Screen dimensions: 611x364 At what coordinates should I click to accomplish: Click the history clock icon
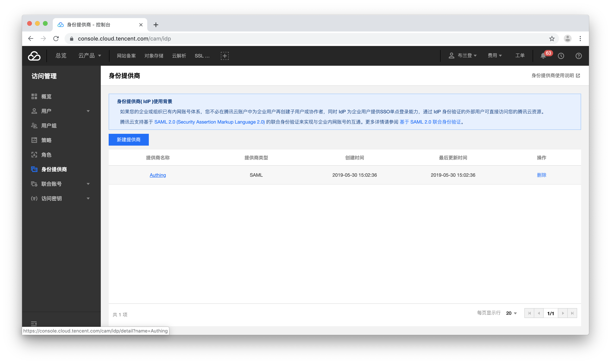coord(561,56)
